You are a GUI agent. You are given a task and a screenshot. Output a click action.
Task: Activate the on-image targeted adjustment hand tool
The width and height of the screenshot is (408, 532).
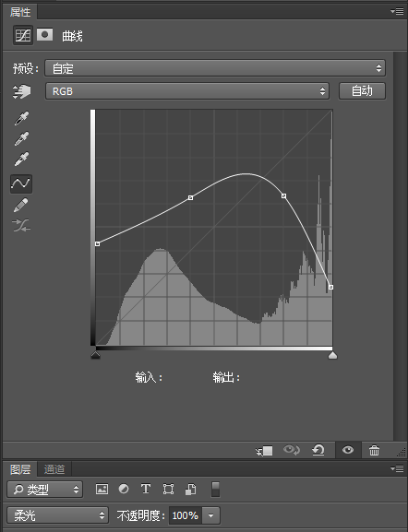tap(21, 91)
